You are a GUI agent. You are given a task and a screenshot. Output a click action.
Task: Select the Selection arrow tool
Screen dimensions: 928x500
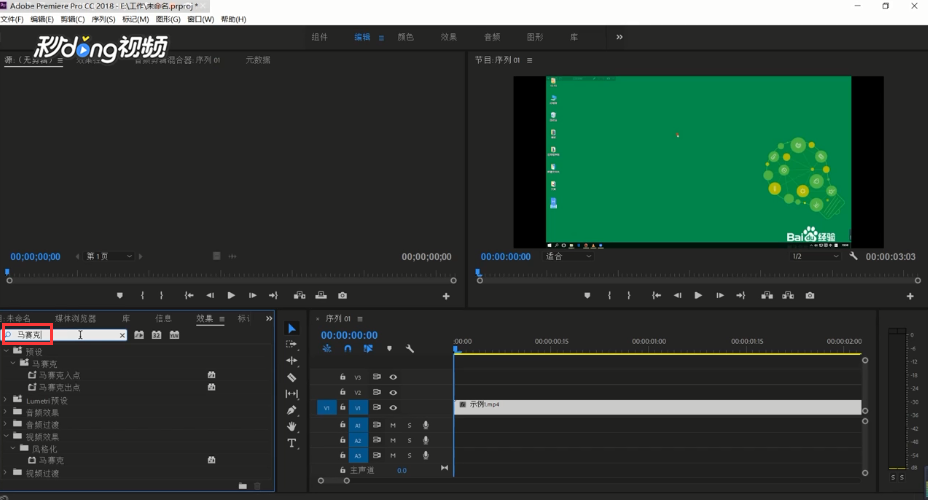292,328
